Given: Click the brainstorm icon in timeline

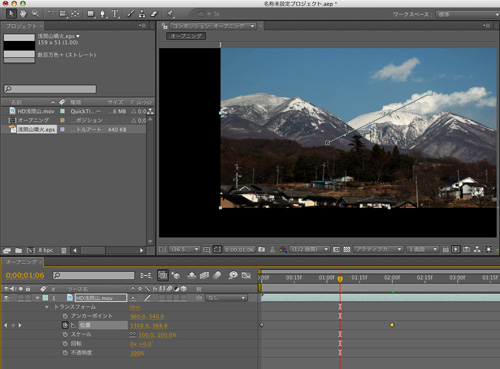Looking at the screenshot, I should 233,275.
